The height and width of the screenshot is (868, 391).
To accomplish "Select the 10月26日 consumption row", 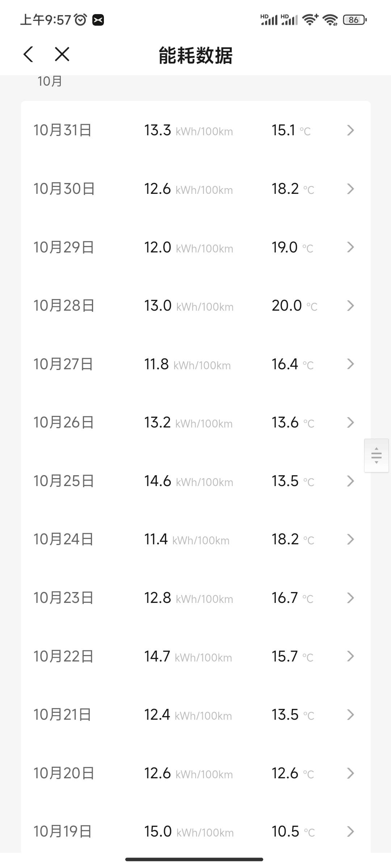I will tap(196, 422).
